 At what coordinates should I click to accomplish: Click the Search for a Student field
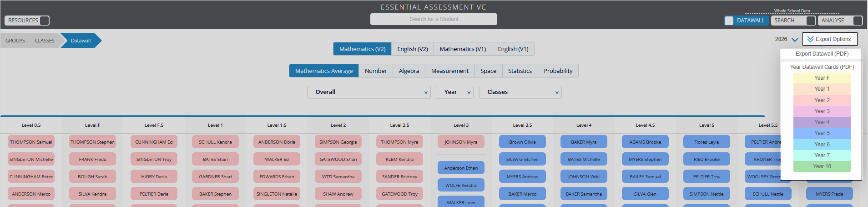pyautogui.click(x=434, y=19)
